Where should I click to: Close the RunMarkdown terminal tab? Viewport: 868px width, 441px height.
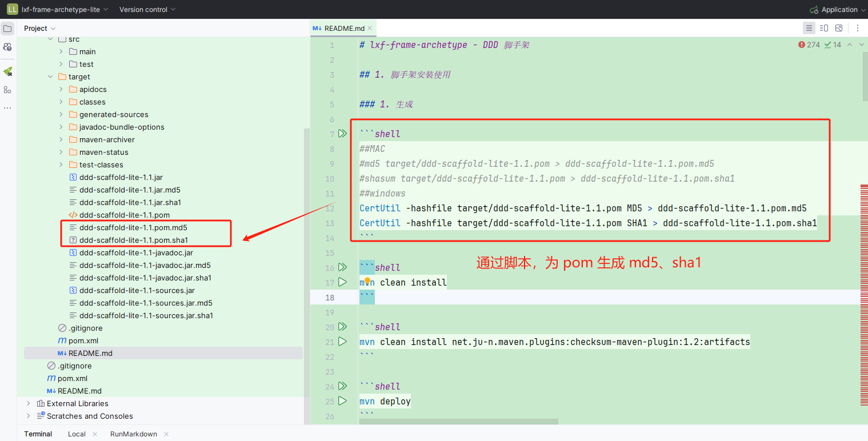click(166, 434)
